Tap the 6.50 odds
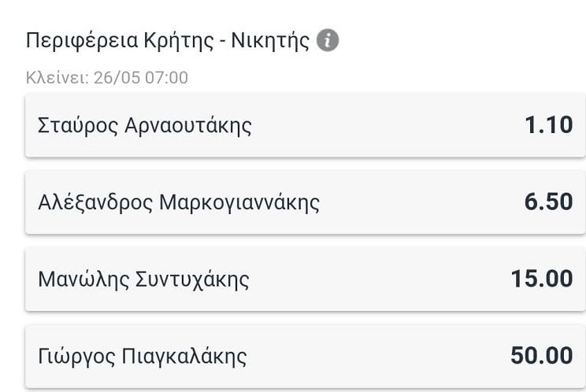Screen dimensions: 586x392 (548, 202)
